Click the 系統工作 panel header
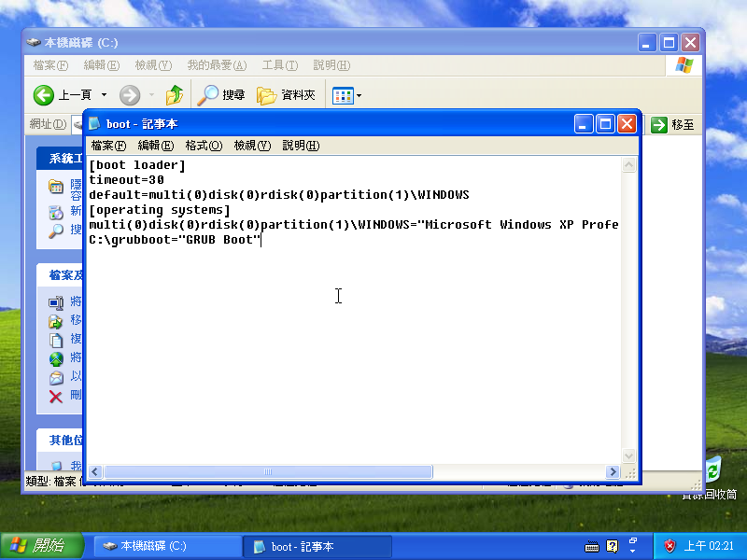This screenshot has width=747, height=560. pos(60,159)
